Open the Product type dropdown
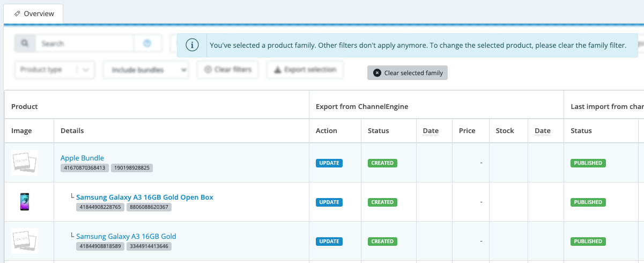644x263 pixels. (55, 70)
